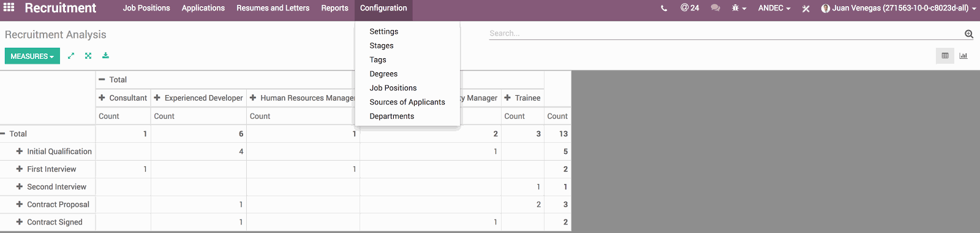
Task: Open the Job Positions top menu
Action: [x=146, y=8]
